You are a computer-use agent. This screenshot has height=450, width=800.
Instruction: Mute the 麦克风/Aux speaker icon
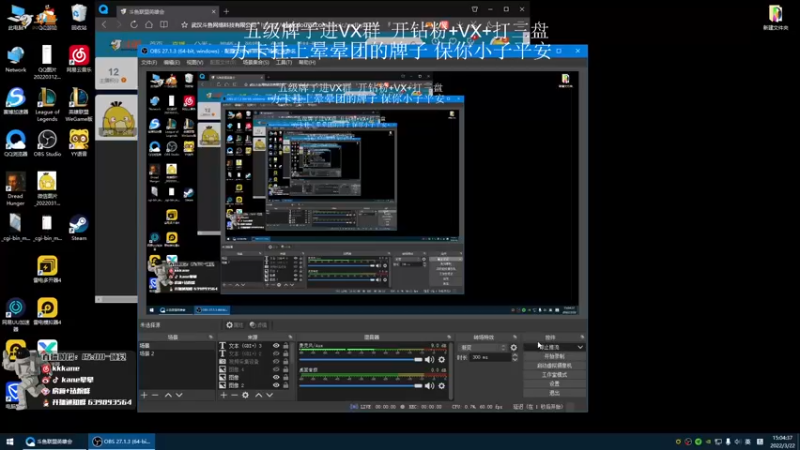pos(430,360)
